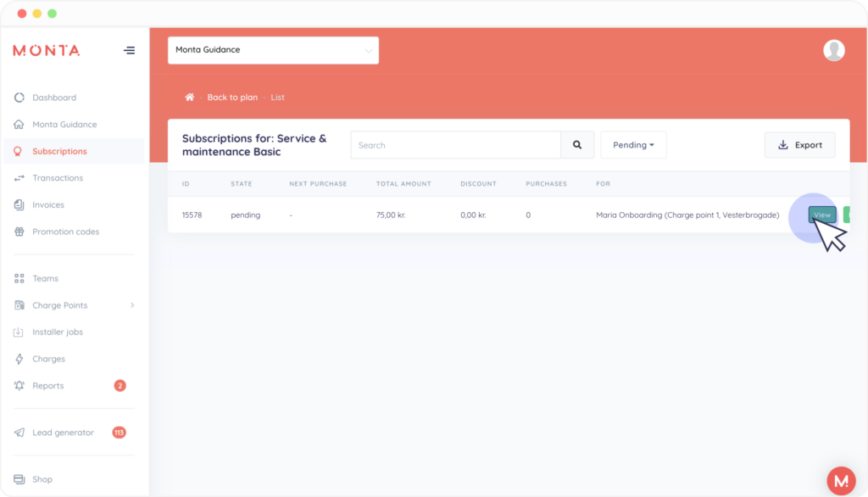Click Maria Onboarding charge point text
868x497 pixels.
tap(687, 215)
